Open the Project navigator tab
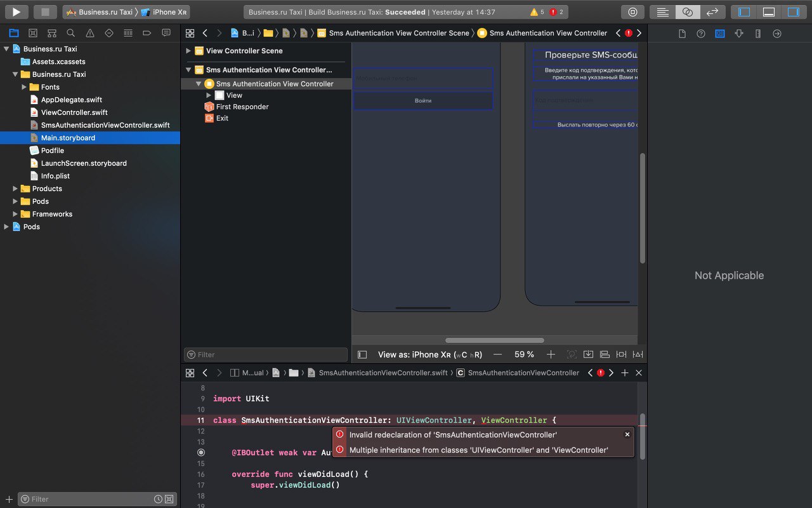 click(14, 33)
